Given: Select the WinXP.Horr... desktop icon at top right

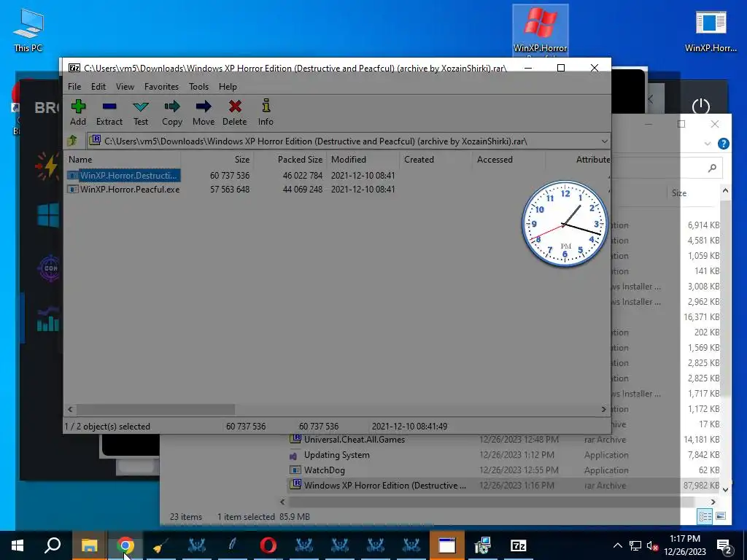Looking at the screenshot, I should pos(711,30).
